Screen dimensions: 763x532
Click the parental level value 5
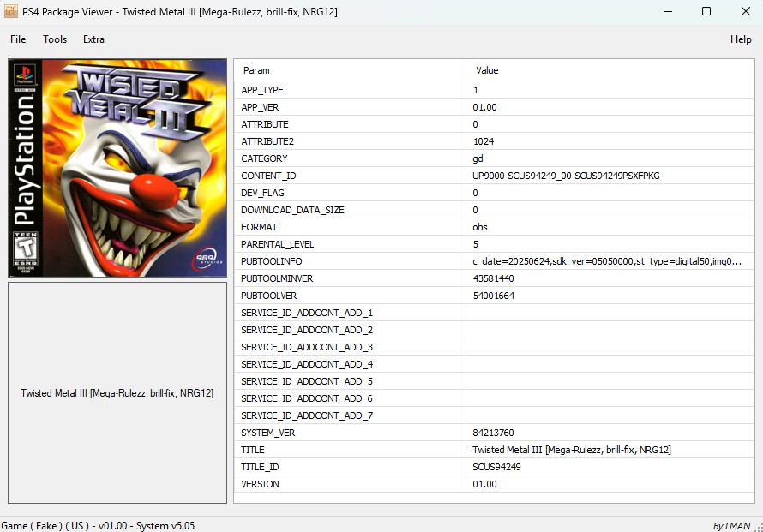pos(476,244)
